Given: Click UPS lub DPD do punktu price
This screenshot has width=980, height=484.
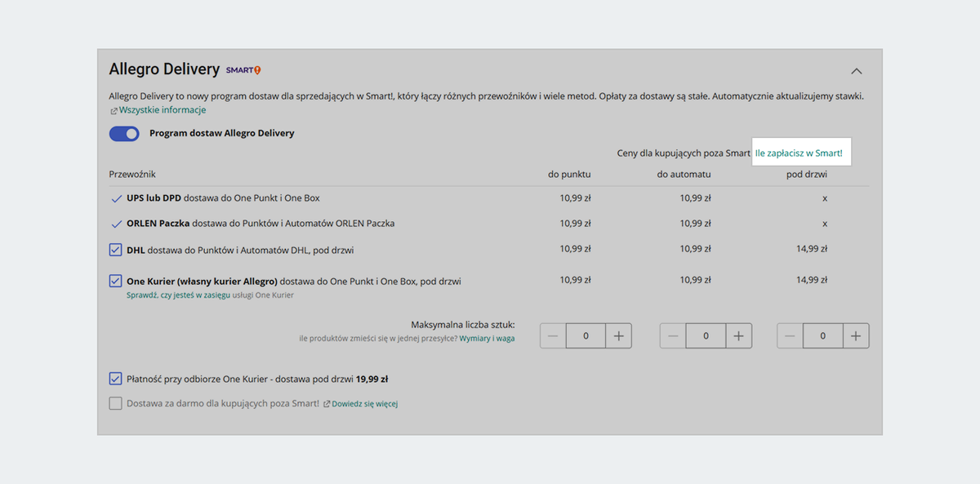Looking at the screenshot, I should click(576, 198).
